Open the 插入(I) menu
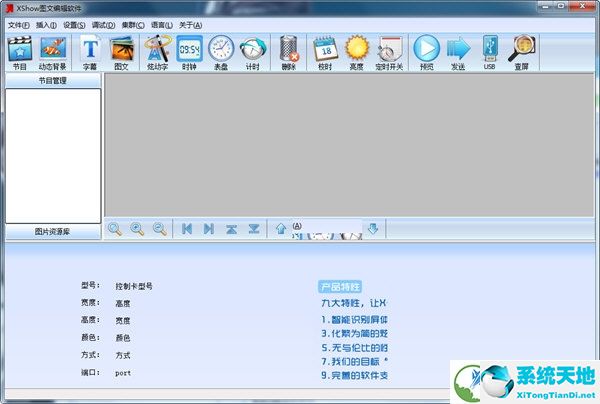This screenshot has width=600, height=404. pyautogui.click(x=46, y=25)
